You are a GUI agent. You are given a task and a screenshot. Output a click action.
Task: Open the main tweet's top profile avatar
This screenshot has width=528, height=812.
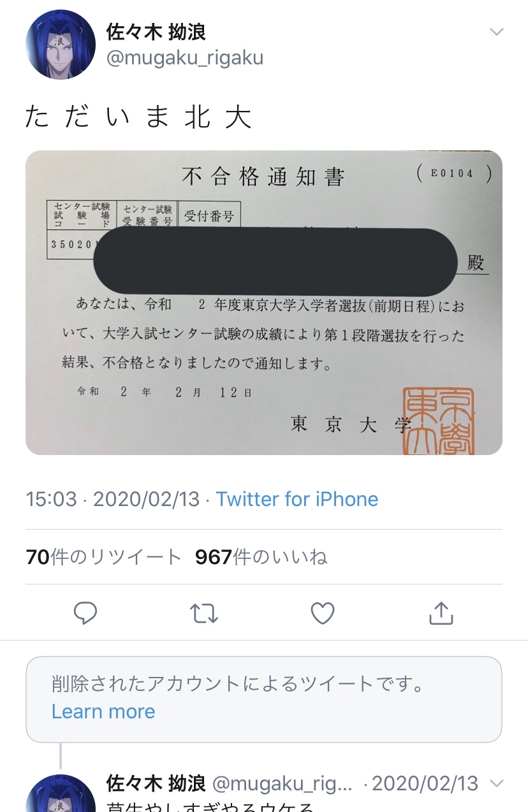60,45
